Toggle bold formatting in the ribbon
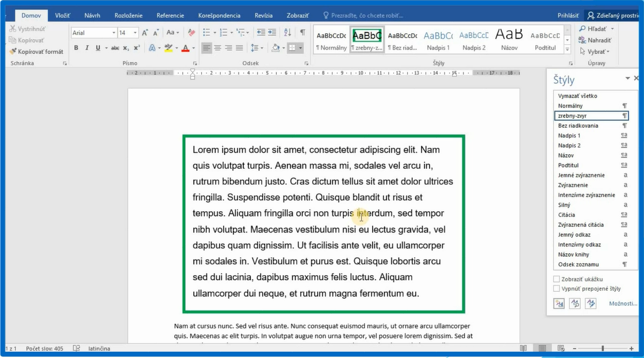This screenshot has height=358, width=644. coord(76,48)
